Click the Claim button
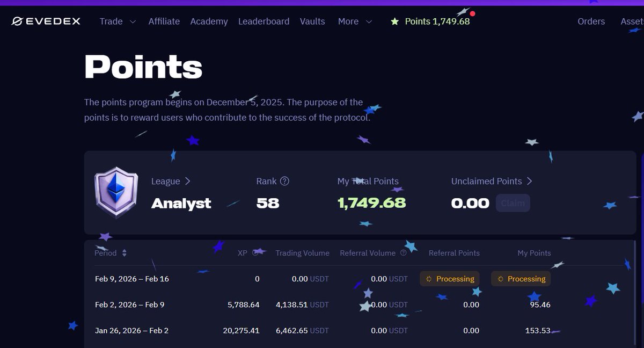This screenshot has height=348, width=644. click(x=513, y=203)
